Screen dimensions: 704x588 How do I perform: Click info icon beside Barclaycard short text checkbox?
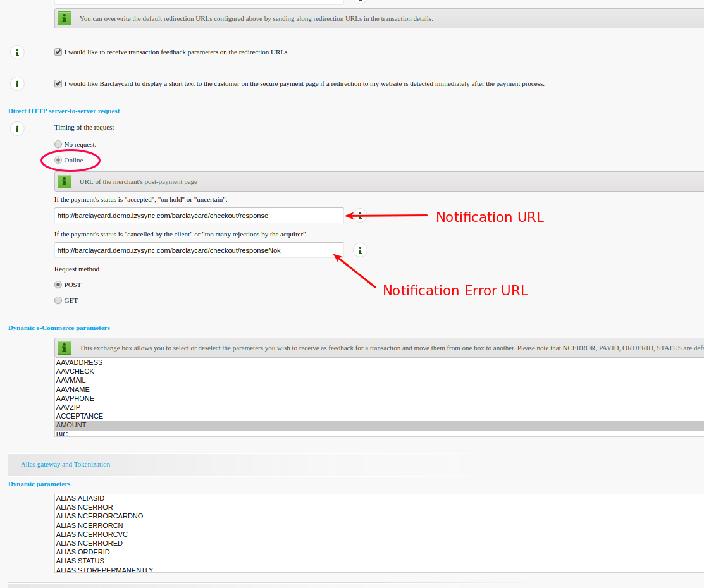tap(18, 83)
